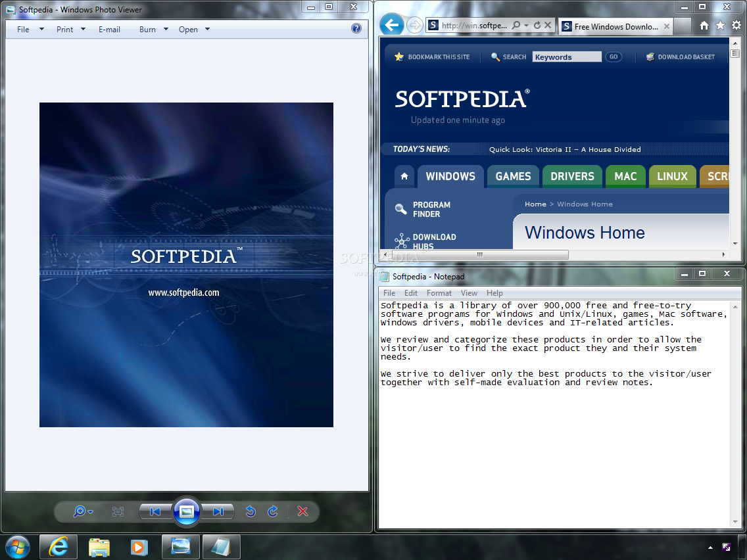
Task: Open a new browser tab
Action: (682, 27)
